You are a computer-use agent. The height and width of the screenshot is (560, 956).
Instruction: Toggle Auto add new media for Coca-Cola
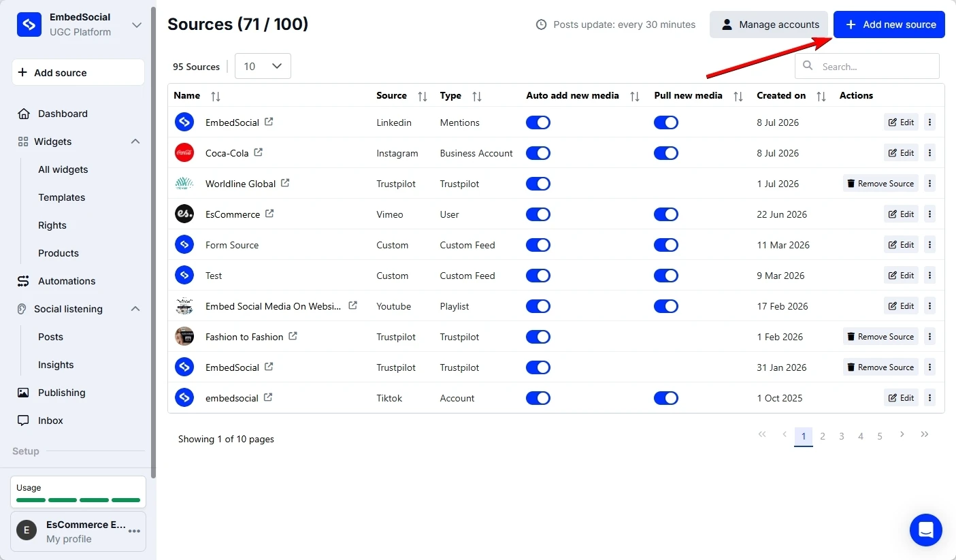tap(538, 152)
